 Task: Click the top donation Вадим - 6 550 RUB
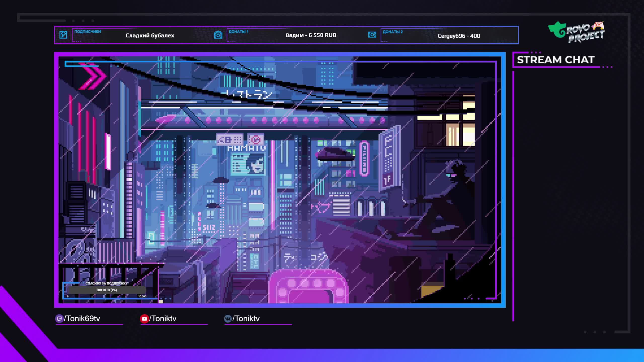tap(311, 35)
